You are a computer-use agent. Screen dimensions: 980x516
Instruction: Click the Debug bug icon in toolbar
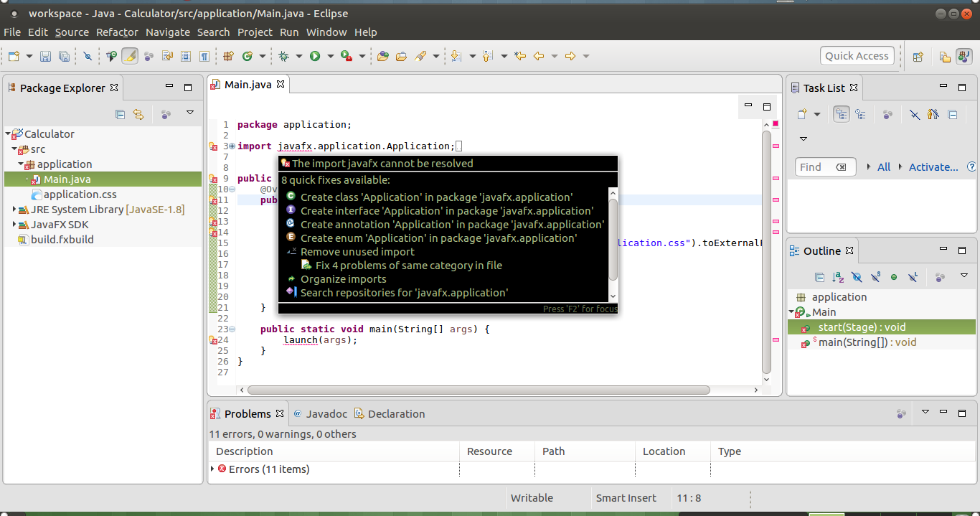click(x=283, y=56)
